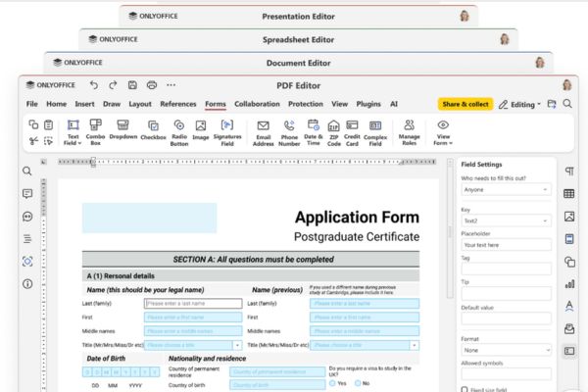Print the document via printer icon
The height and width of the screenshot is (392, 588).
(152, 85)
